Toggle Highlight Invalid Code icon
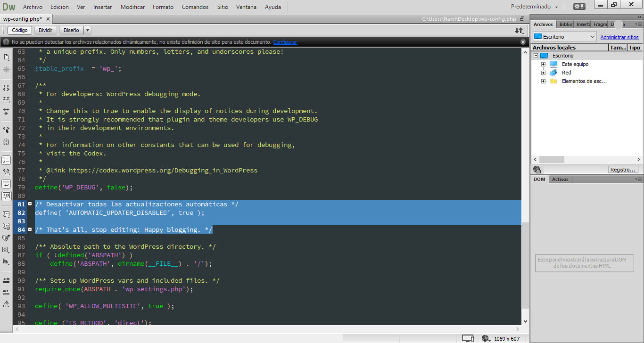 6,172
